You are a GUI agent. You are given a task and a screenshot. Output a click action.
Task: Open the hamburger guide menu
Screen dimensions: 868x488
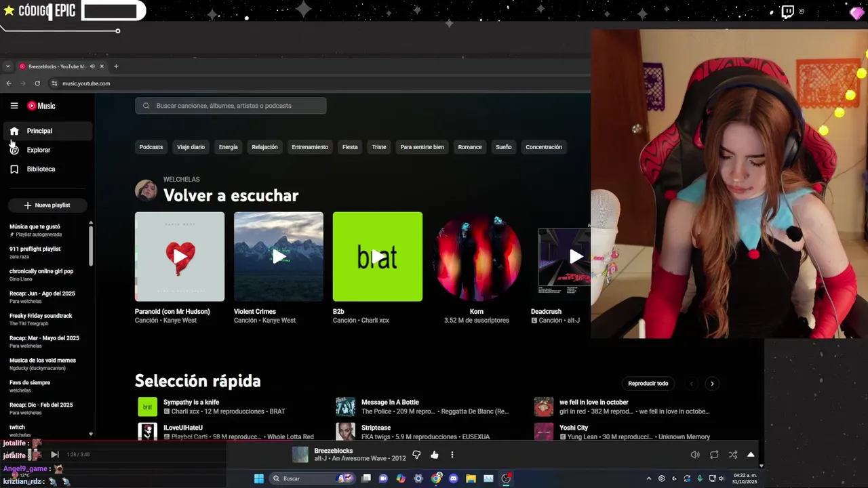[x=14, y=106]
